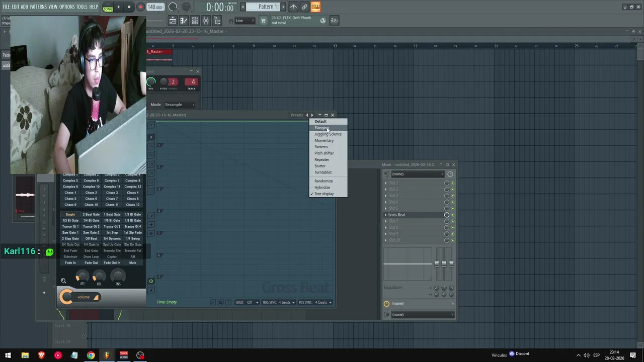The image size is (644, 362).
Task: Select the 2 Beat Gate preset
Action: [91, 215]
